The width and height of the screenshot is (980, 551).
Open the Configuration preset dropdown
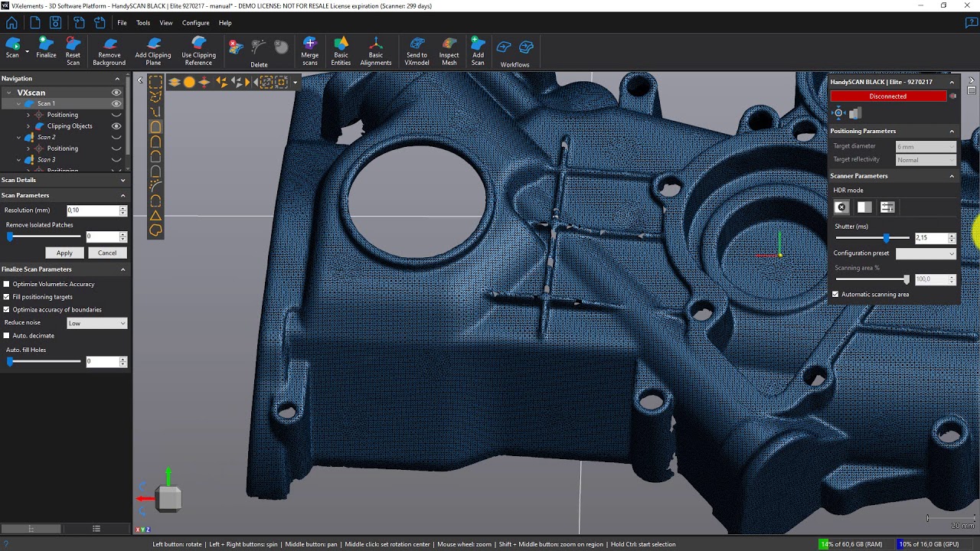[x=926, y=253]
